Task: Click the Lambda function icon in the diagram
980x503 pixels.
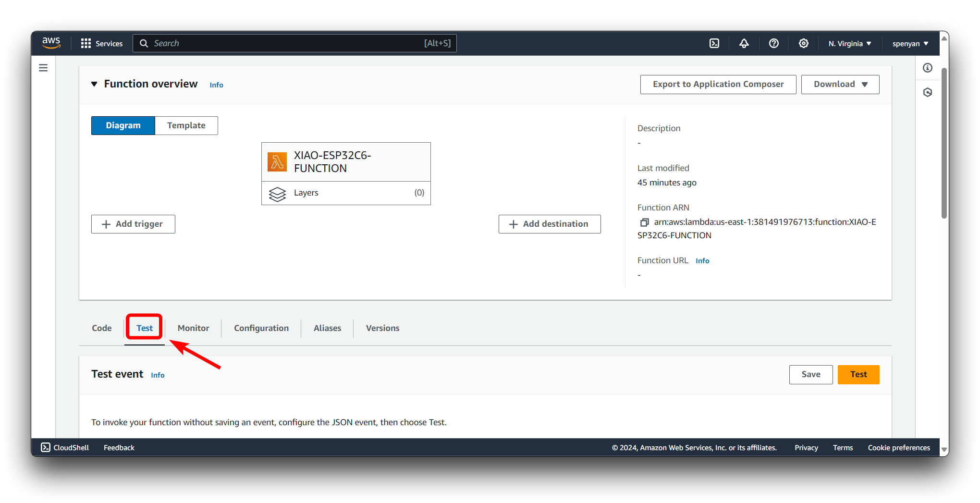Action: tap(277, 162)
